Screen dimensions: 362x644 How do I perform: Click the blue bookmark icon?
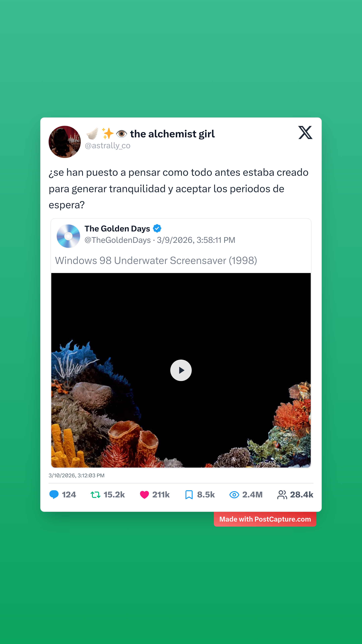(189, 495)
